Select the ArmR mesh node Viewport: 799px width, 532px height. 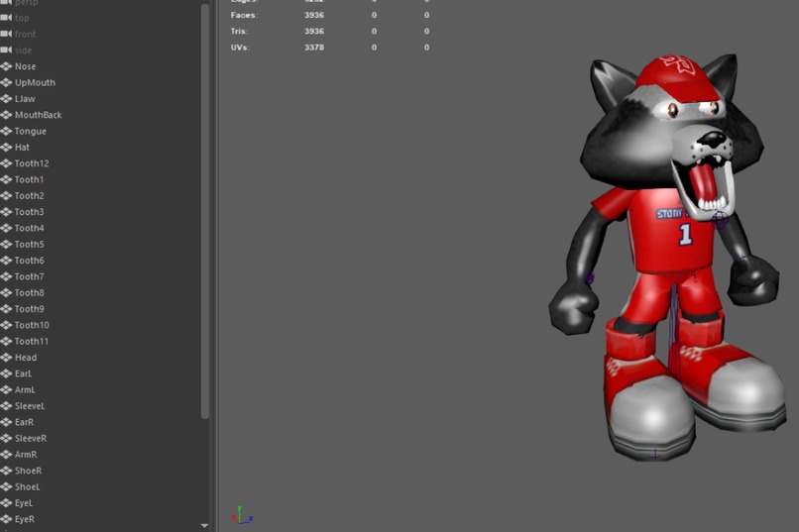click(26, 455)
